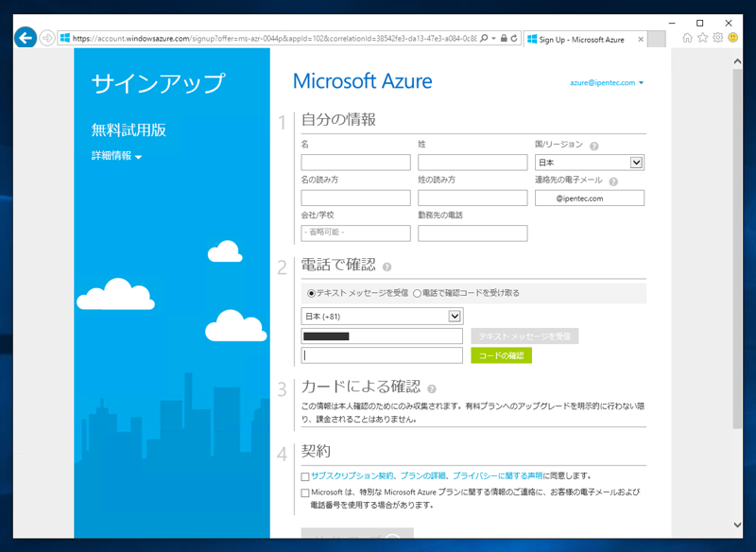Open the 国/リージョン dropdown showing 日本
Image resolution: width=756 pixels, height=552 pixels.
(x=590, y=163)
